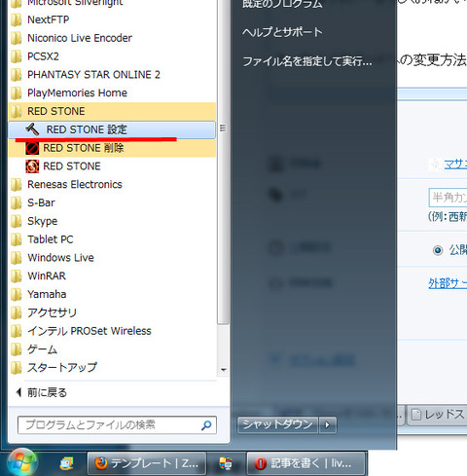
Task: Click the NextFTP folder icon
Action: point(16,19)
